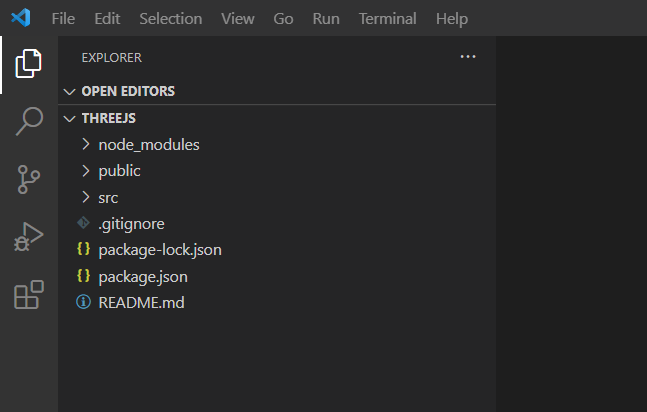Click the OPEN EDITORS header label
The image size is (647, 412).
coord(128,91)
